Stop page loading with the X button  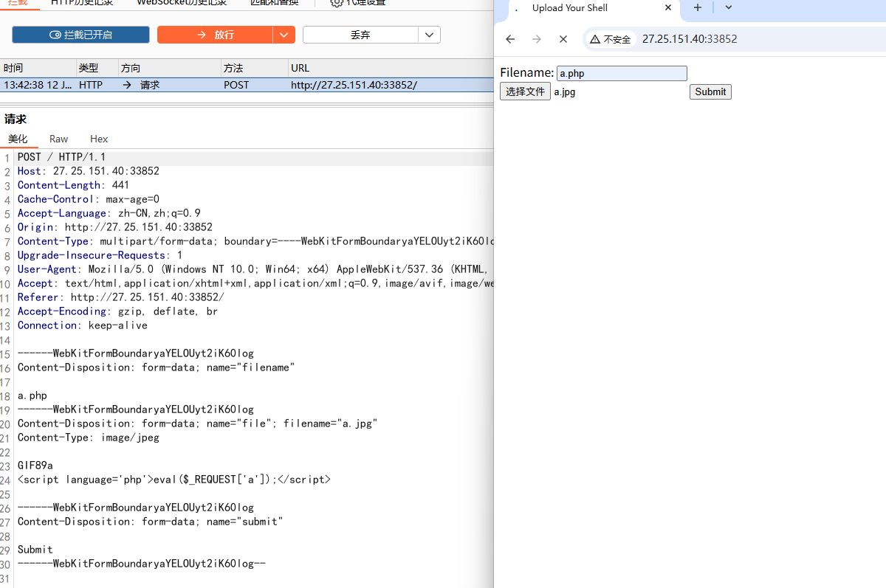tap(563, 39)
